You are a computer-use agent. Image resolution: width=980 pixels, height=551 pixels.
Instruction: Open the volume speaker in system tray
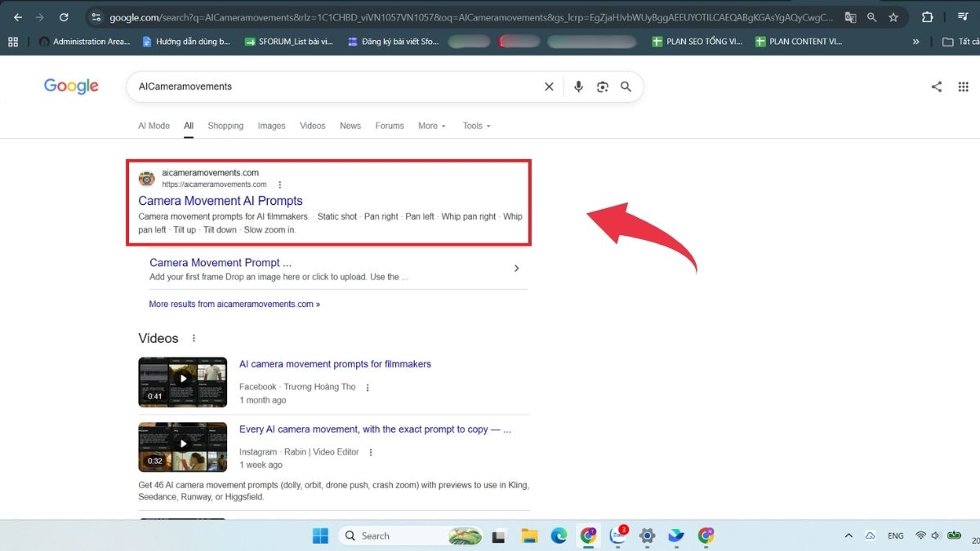tap(936, 535)
